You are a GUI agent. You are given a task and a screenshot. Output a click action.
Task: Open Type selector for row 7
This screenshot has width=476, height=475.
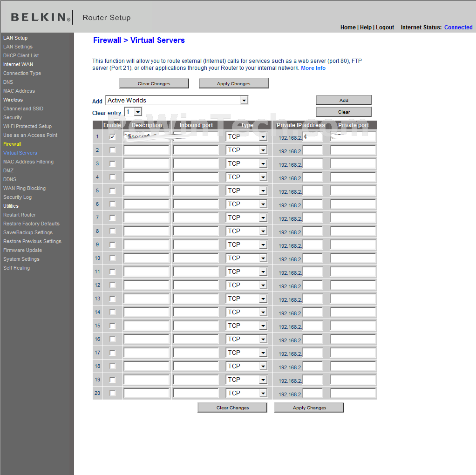(x=246, y=218)
